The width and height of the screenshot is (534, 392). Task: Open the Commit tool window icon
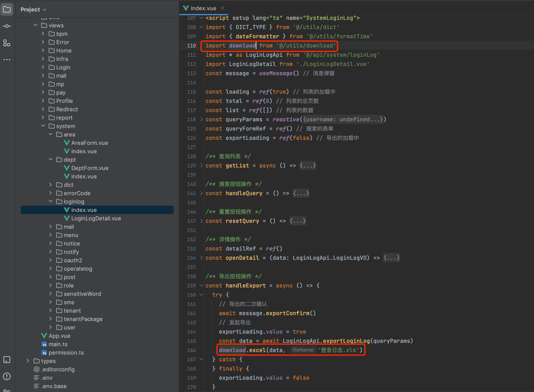(7, 26)
